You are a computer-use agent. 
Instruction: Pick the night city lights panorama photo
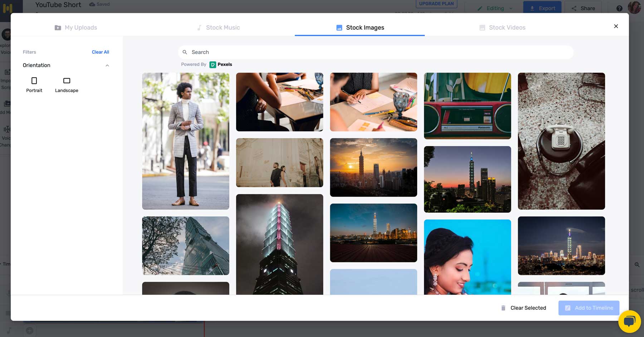click(561, 246)
